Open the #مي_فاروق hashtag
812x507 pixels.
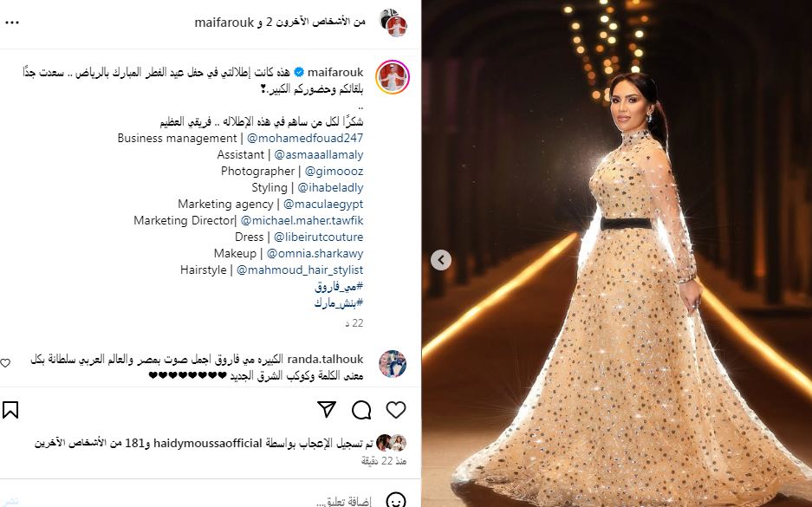pyautogui.click(x=339, y=286)
